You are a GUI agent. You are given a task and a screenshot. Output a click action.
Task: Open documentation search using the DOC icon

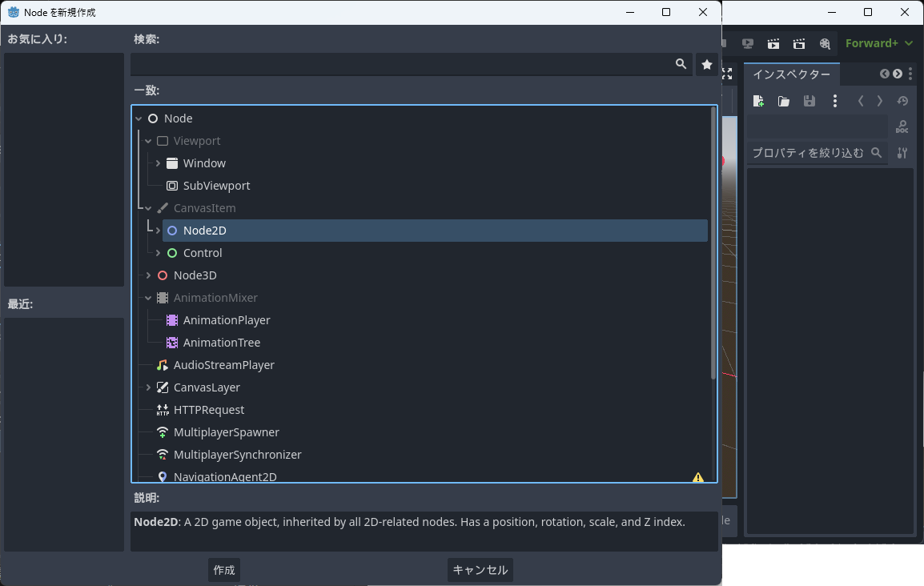pos(902,126)
